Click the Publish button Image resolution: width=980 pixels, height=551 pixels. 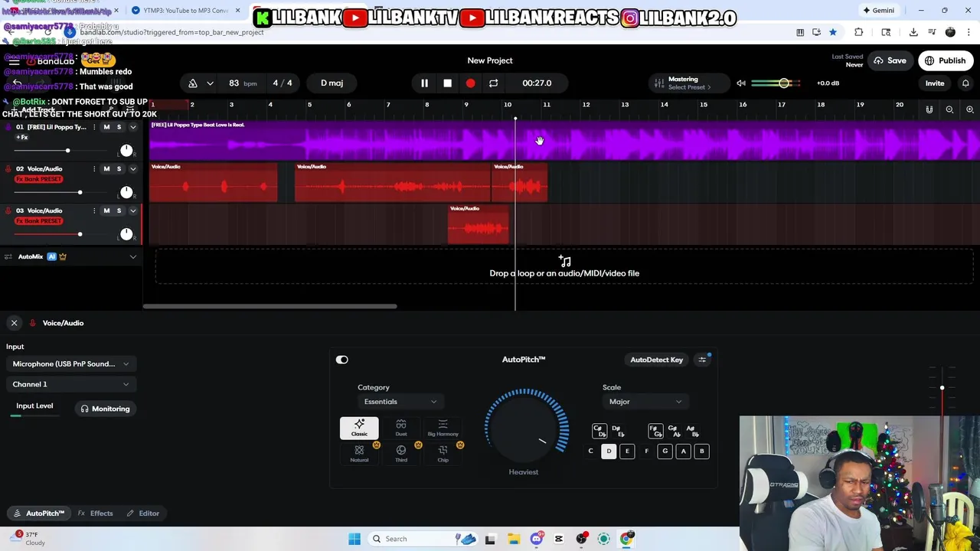(x=945, y=60)
